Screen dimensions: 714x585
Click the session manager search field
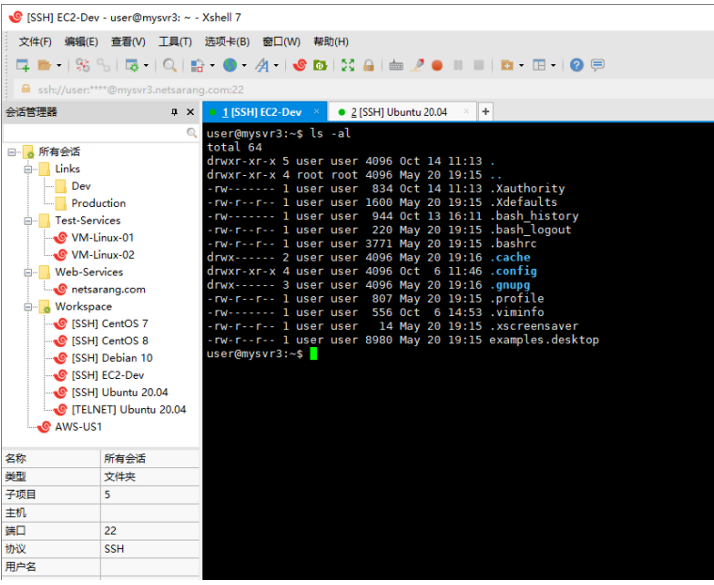point(95,133)
